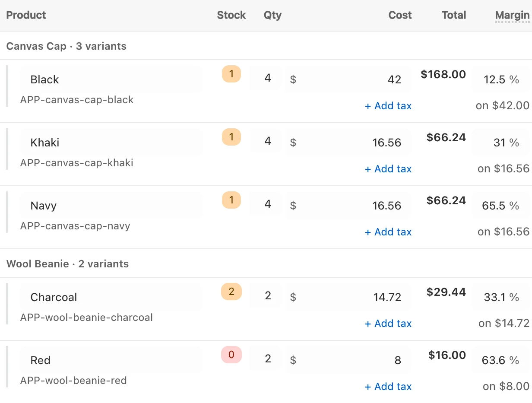Select the Canvas Cap 3 variants group heading

66,46
